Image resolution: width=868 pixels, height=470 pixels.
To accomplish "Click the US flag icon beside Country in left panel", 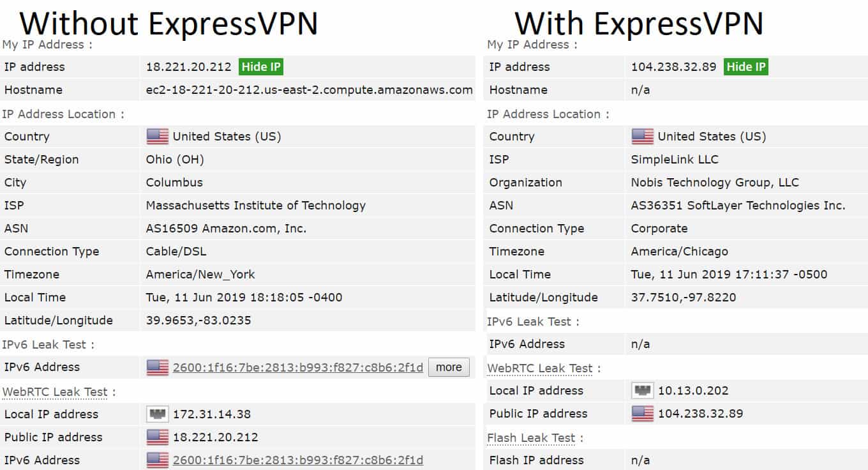I will coord(158,137).
